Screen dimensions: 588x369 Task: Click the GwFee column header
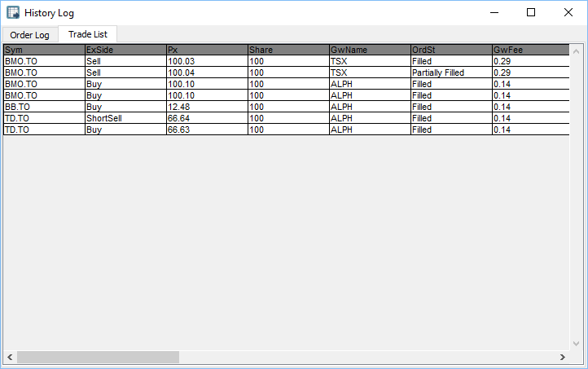click(x=529, y=50)
